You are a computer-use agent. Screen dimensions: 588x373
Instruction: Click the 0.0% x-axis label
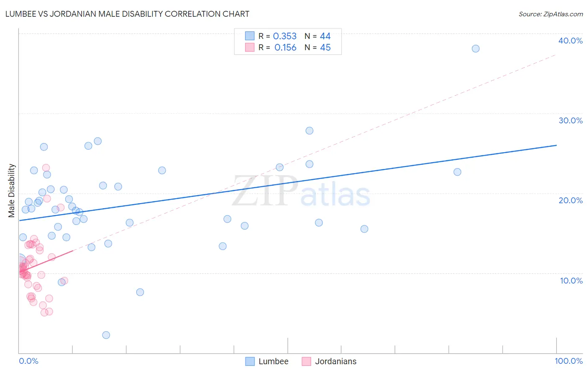28,361
